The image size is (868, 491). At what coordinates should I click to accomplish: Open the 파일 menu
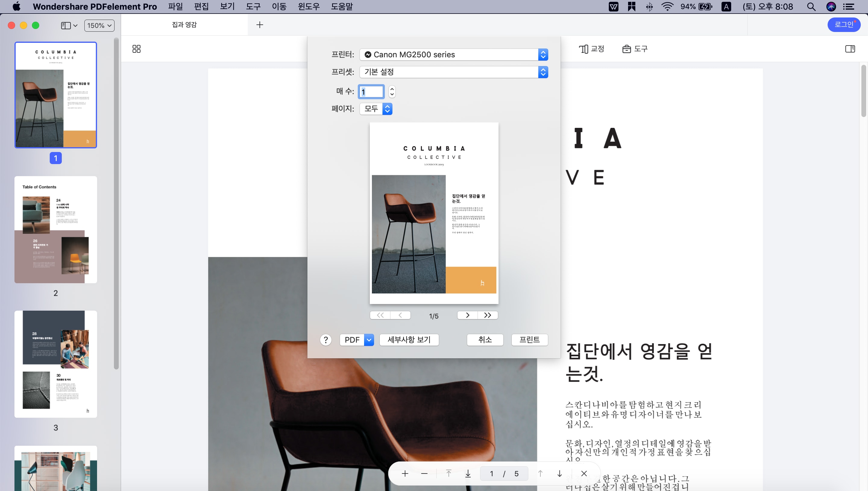tap(175, 6)
